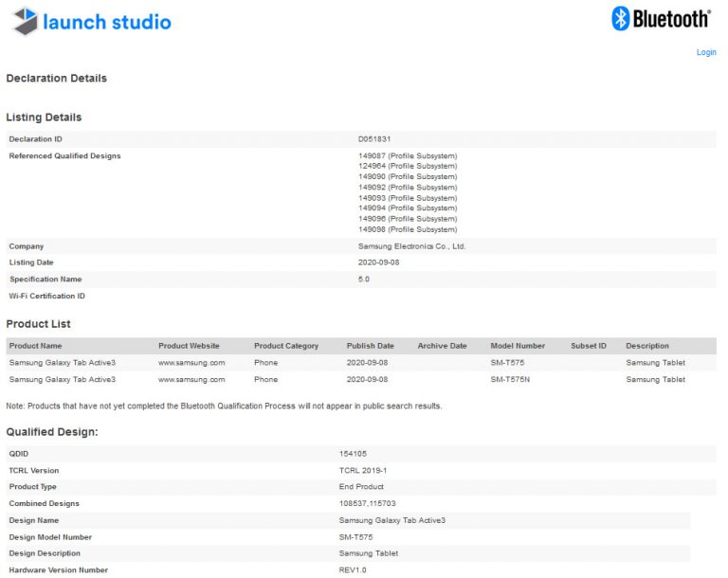This screenshot has width=728, height=578.
Task: Click referenced design 149096 (Profile Subsystem)
Action: coord(408,219)
